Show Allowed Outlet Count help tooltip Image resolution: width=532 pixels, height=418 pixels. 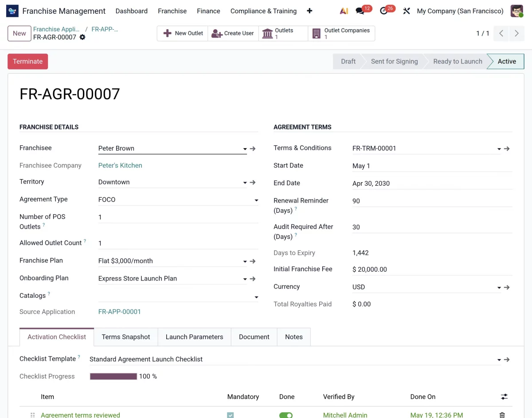[x=85, y=241]
